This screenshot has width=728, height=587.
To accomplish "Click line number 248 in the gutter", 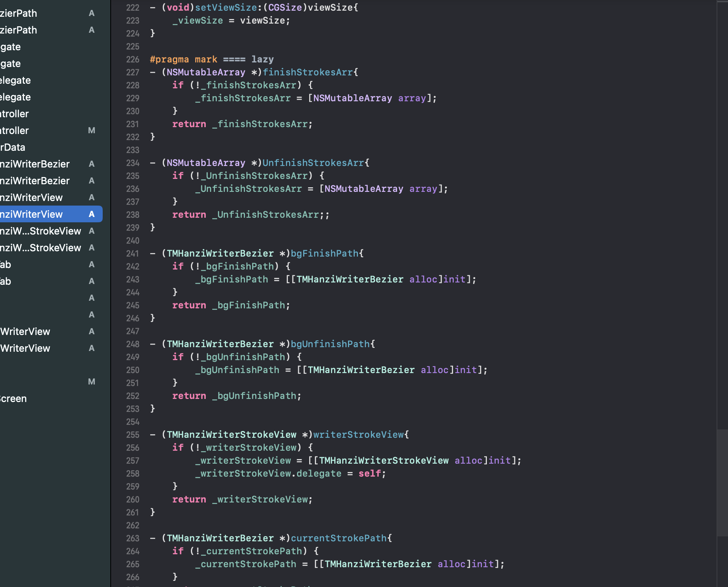I will pyautogui.click(x=133, y=344).
